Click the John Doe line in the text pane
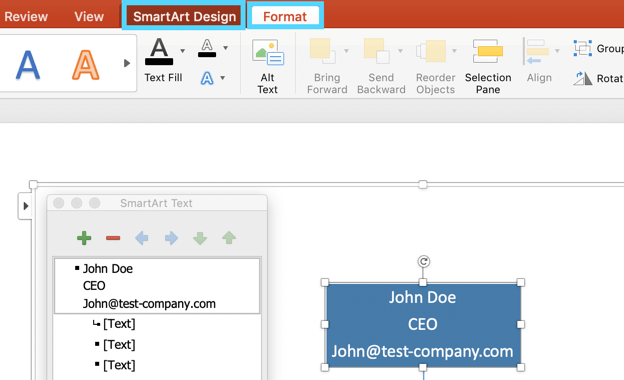The image size is (624, 380). coord(107,269)
